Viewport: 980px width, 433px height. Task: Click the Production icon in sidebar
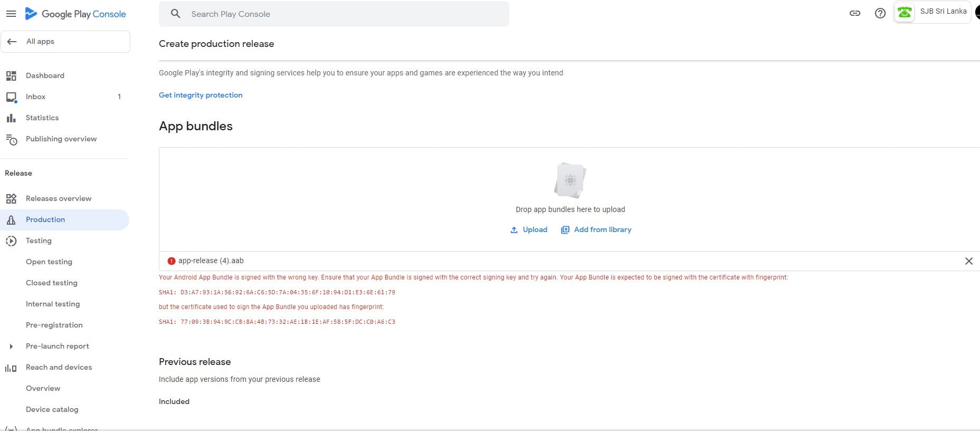tap(11, 220)
